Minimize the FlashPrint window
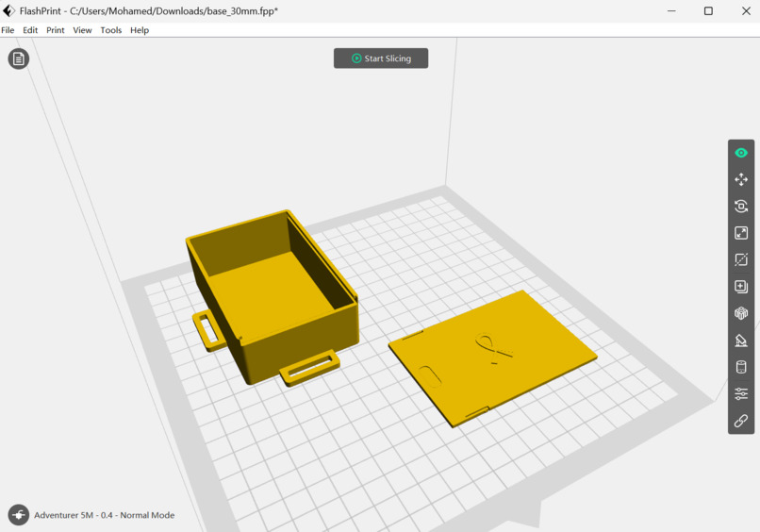 click(x=671, y=10)
